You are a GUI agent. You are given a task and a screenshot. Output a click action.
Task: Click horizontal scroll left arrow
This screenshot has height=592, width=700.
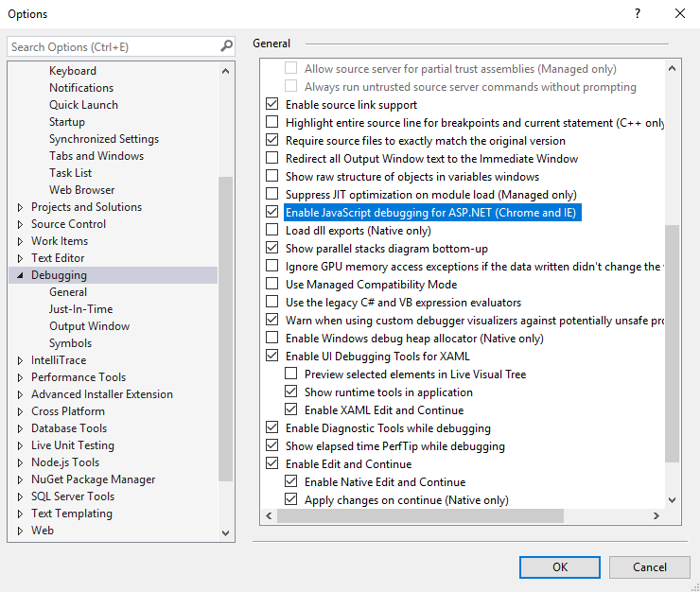click(269, 515)
